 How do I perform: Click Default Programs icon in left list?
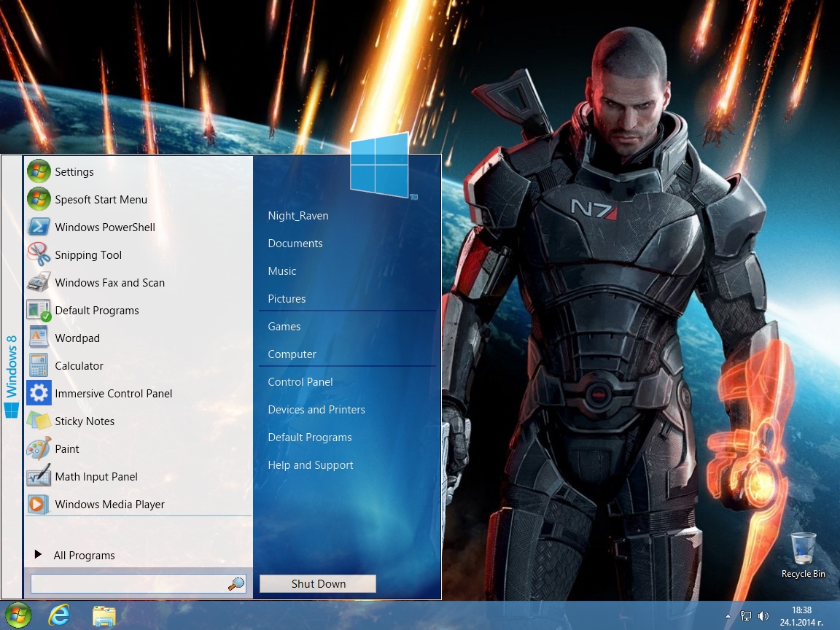(39, 310)
